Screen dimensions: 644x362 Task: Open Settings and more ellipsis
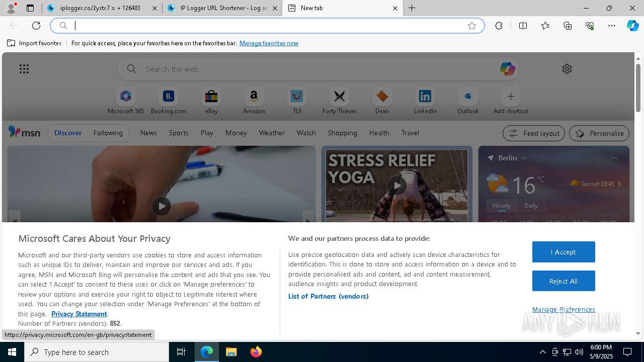[x=612, y=26]
